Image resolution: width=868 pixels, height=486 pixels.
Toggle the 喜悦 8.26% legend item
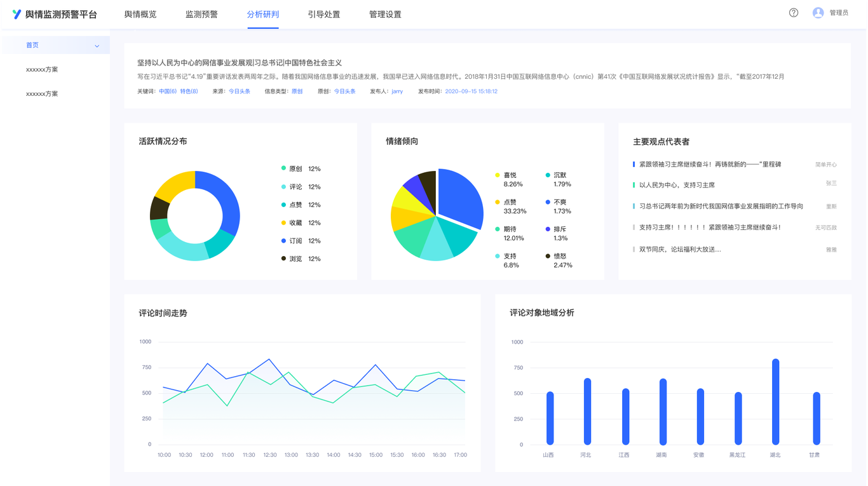[x=509, y=179]
